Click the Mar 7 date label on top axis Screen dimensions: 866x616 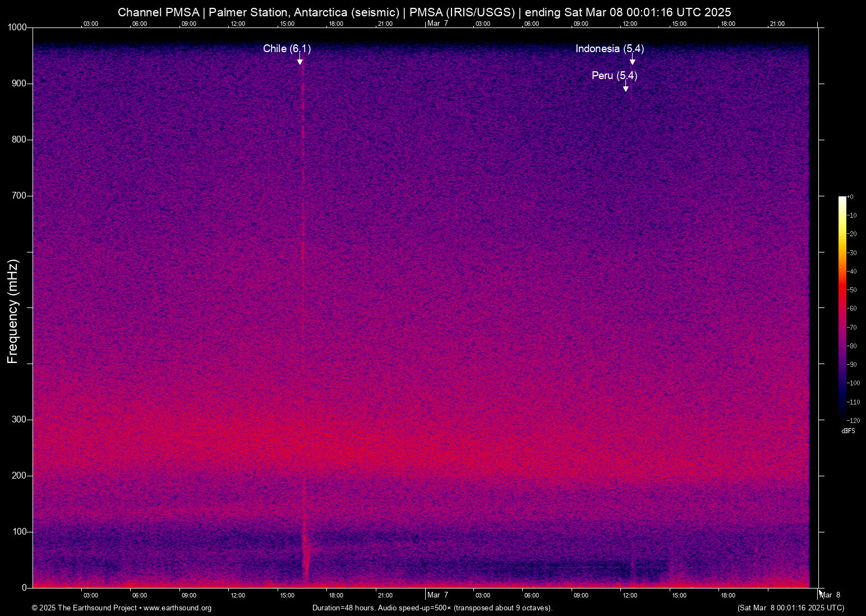click(x=437, y=24)
